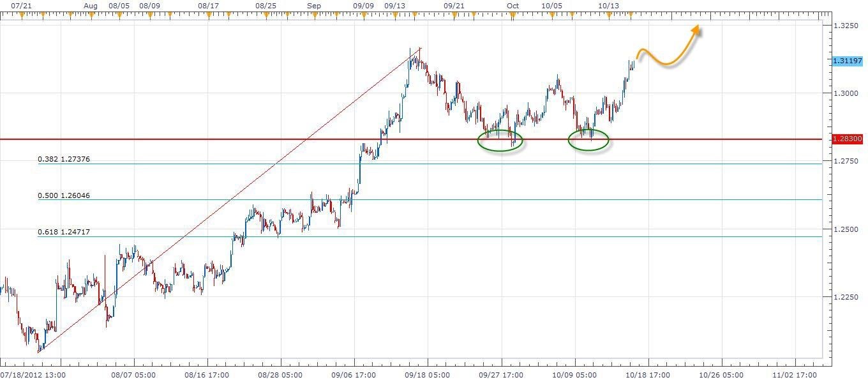The image size is (868, 382).
Task: Click the 08/07 05:00 time label
Action: pos(135,375)
